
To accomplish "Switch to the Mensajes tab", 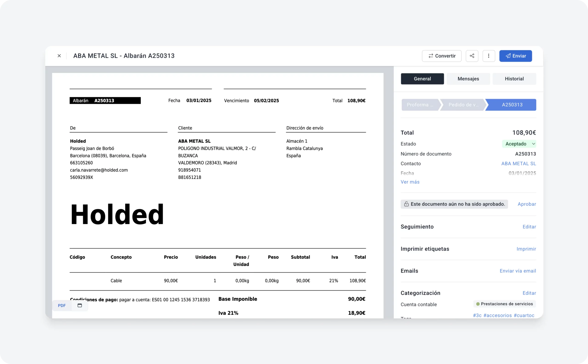I will [468, 79].
